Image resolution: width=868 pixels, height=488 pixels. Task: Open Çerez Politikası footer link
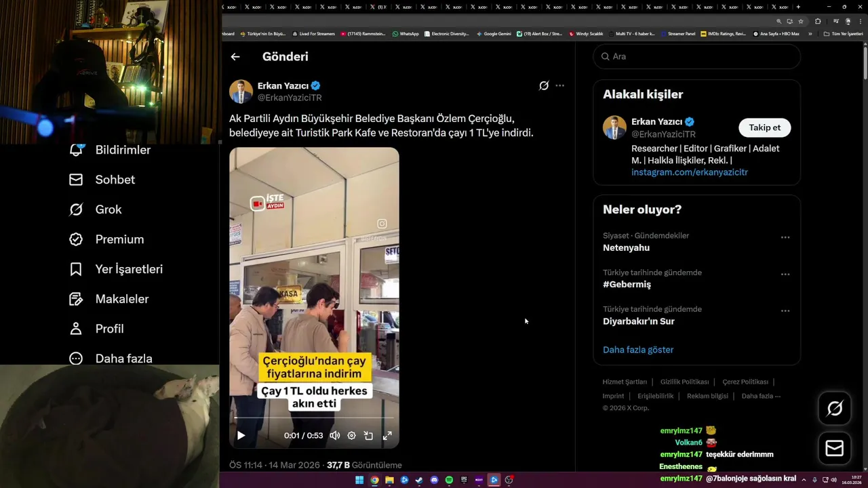tap(745, 382)
